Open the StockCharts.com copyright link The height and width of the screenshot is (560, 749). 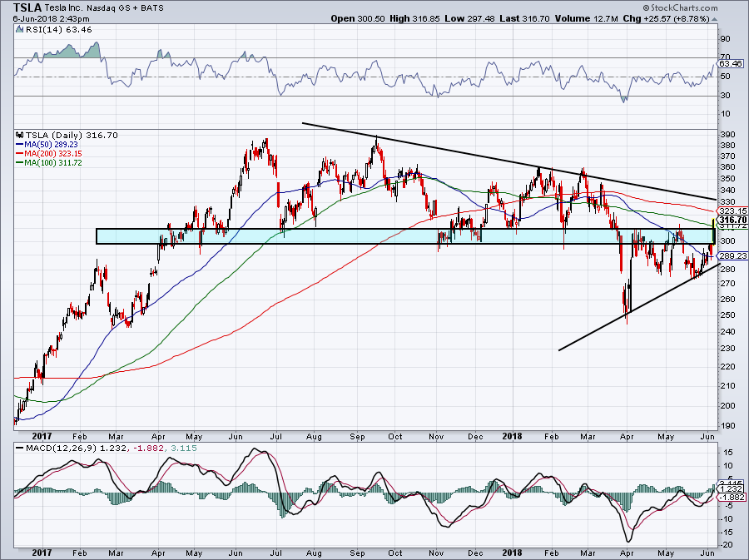click(x=680, y=7)
